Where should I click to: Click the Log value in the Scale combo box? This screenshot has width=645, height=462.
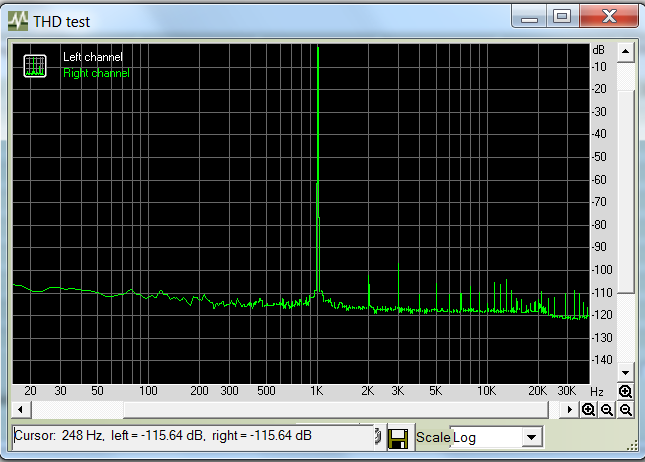click(486, 438)
